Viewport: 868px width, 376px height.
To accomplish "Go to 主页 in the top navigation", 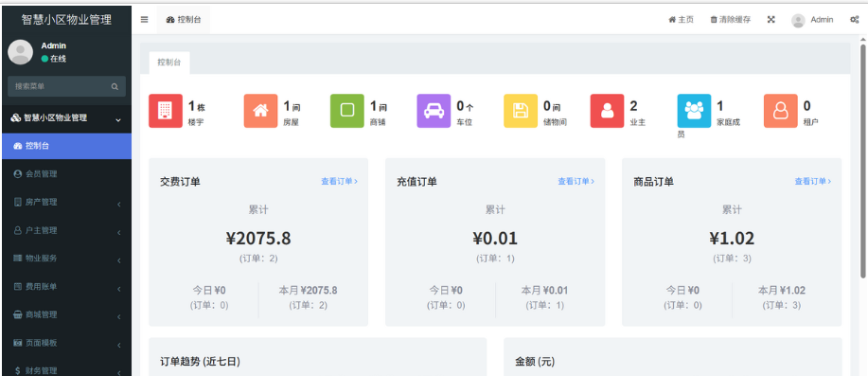I will (681, 19).
